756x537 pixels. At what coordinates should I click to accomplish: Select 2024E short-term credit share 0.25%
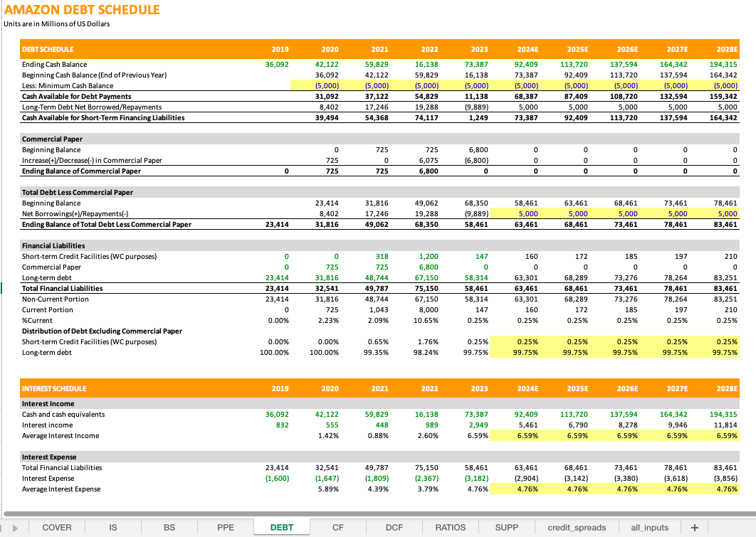[x=527, y=341]
